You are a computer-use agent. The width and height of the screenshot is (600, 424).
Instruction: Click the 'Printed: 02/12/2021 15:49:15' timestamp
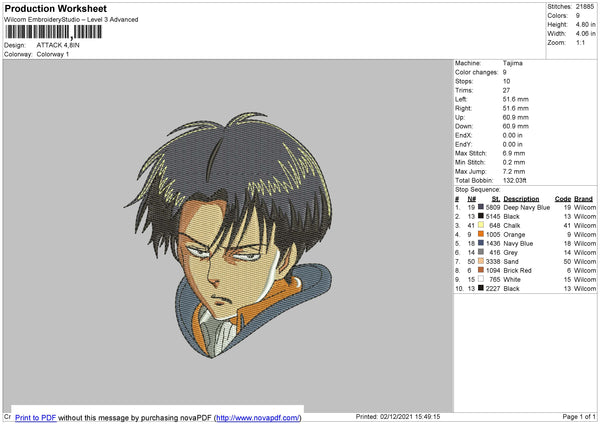(398, 417)
